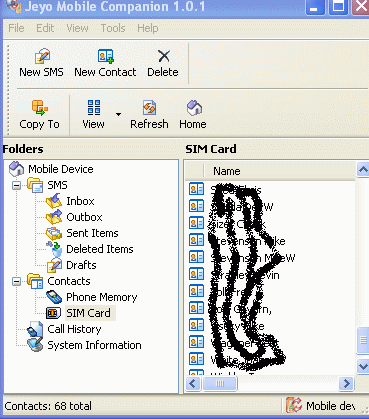Viewport: 369px width, 419px height.
Task: Click the horizontal scrollbar thumb
Action: point(220,383)
